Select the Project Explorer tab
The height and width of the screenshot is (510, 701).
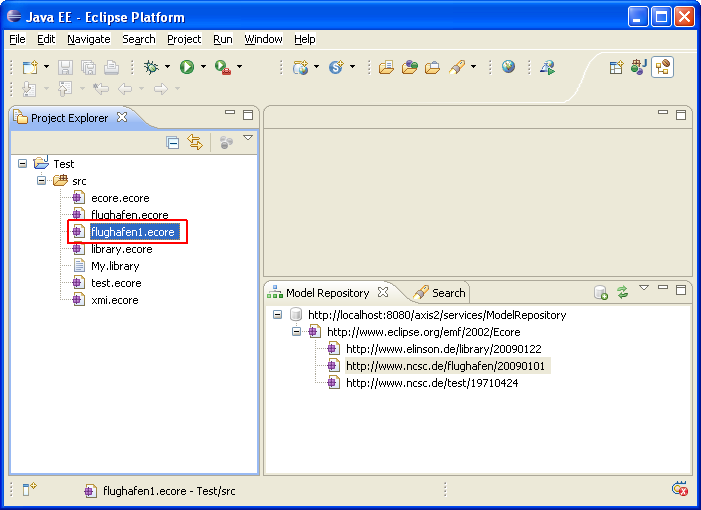point(69,118)
